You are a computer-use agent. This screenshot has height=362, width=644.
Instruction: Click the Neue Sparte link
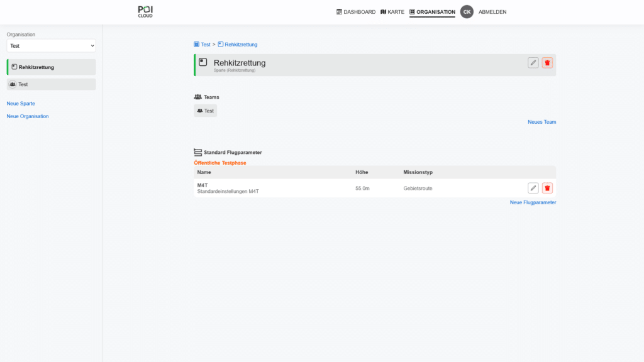point(21,103)
